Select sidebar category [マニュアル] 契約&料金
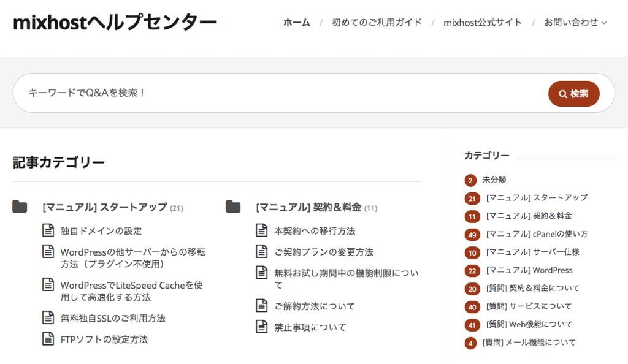The width and height of the screenshot is (628, 364). coord(529,216)
